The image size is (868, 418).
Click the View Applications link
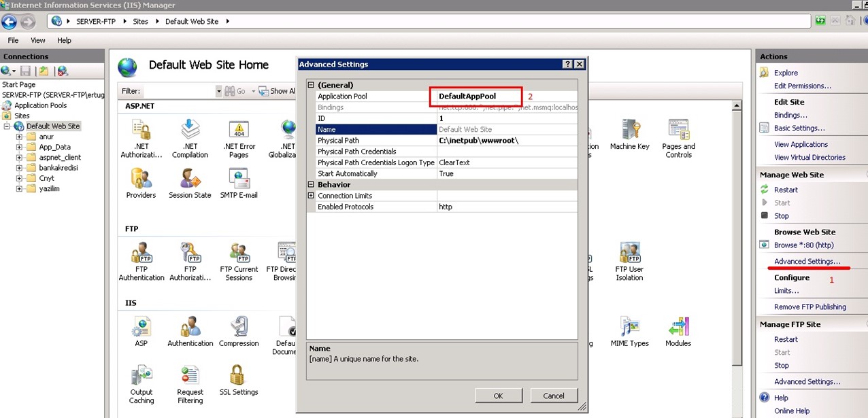(x=801, y=144)
